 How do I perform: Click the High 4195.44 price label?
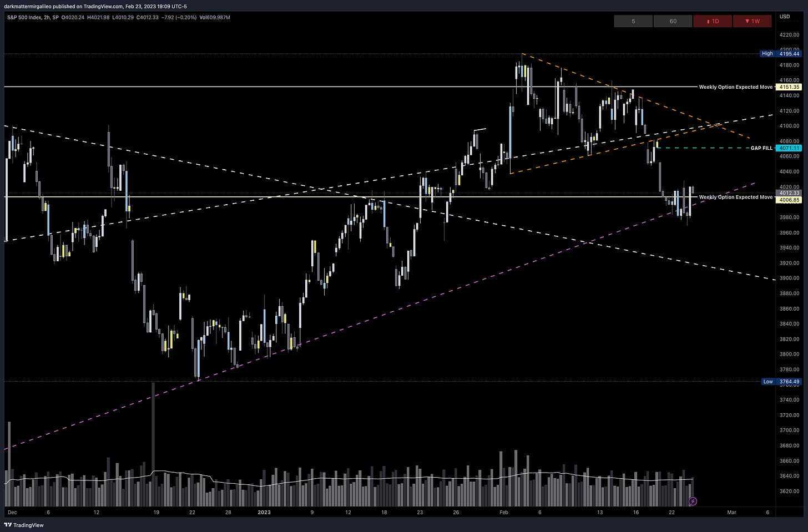(x=780, y=54)
